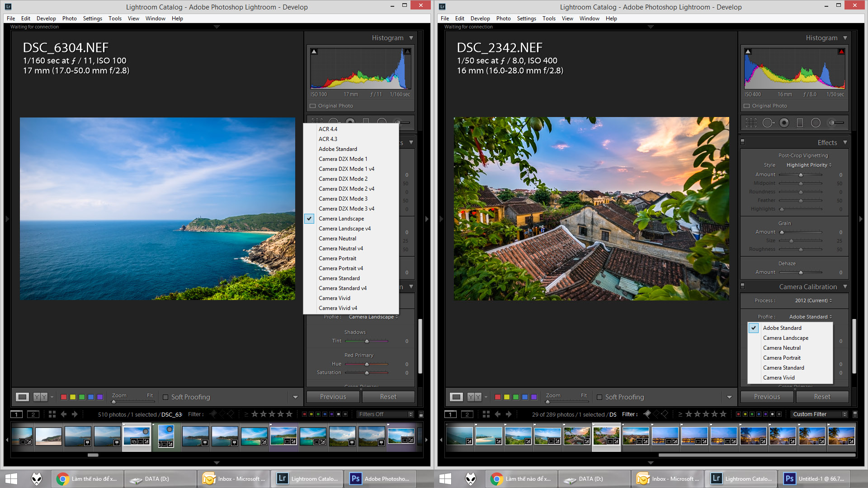Toggle shadow clipping indicator in right histogram
This screenshot has height=488, width=868.
[x=748, y=52]
